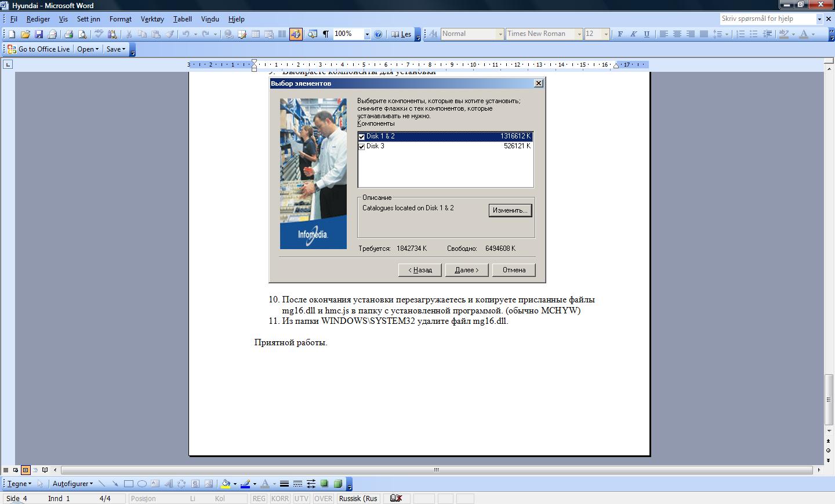Click the Russisk language indicator in status bar
Viewport: 835px width, 504px height.
[358, 499]
